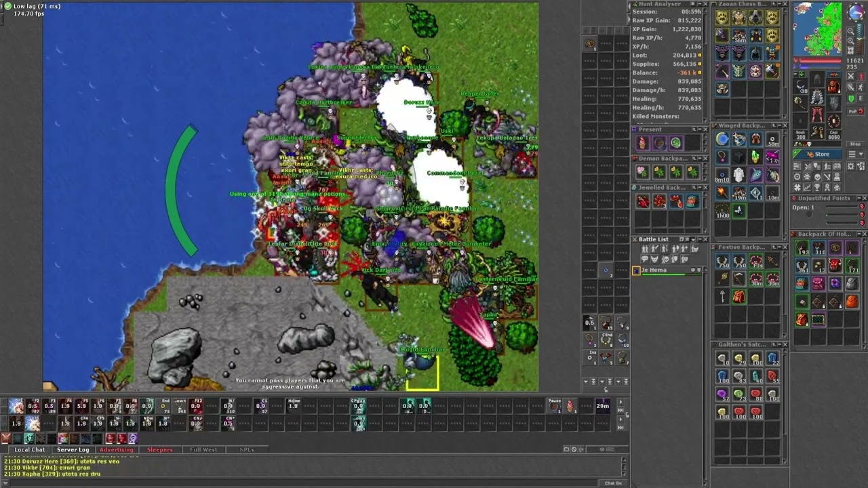
Task: Open the Store button
Action: pyautogui.click(x=818, y=154)
